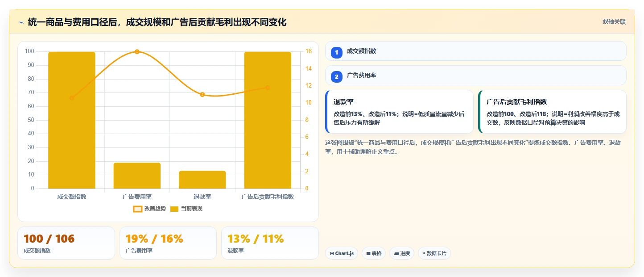644x277 pixels.
Task: Click the 数据卡片 tag
Action: pos(434,253)
